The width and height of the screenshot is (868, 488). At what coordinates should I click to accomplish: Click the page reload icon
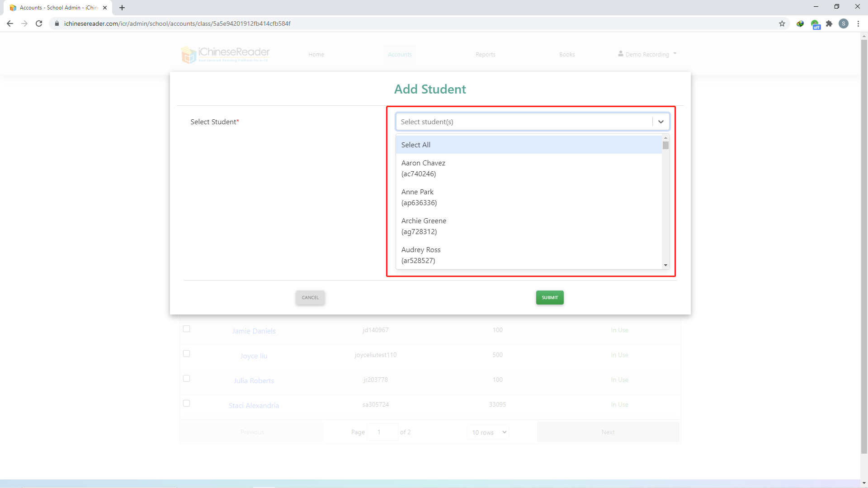39,23
